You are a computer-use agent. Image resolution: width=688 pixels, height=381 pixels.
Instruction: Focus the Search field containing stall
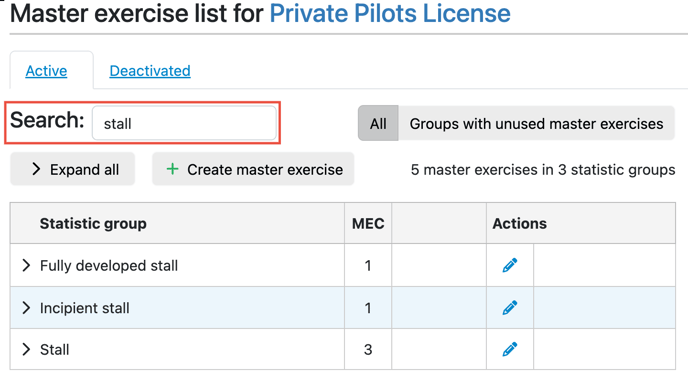point(184,123)
